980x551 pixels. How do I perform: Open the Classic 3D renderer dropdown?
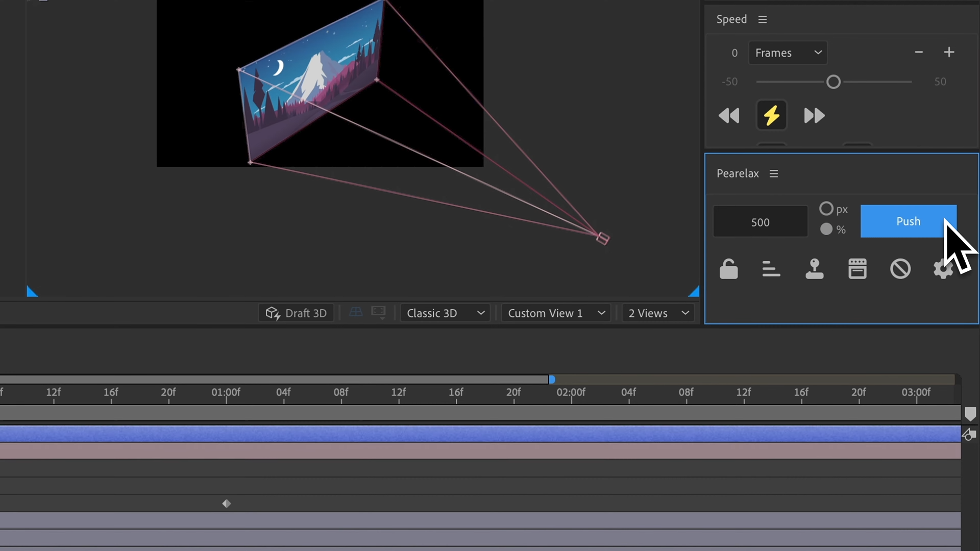pos(445,313)
